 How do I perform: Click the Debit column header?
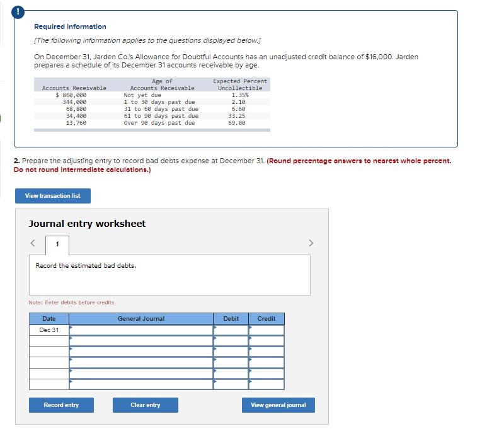(x=231, y=319)
